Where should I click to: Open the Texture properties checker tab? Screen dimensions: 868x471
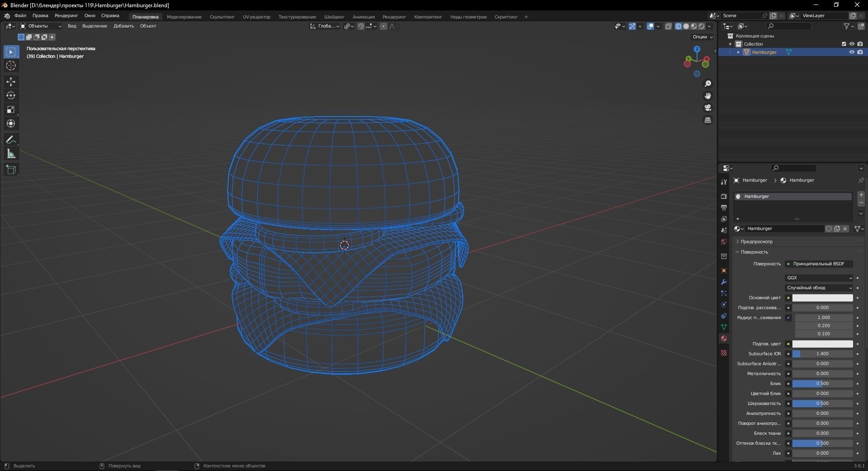tap(724, 353)
